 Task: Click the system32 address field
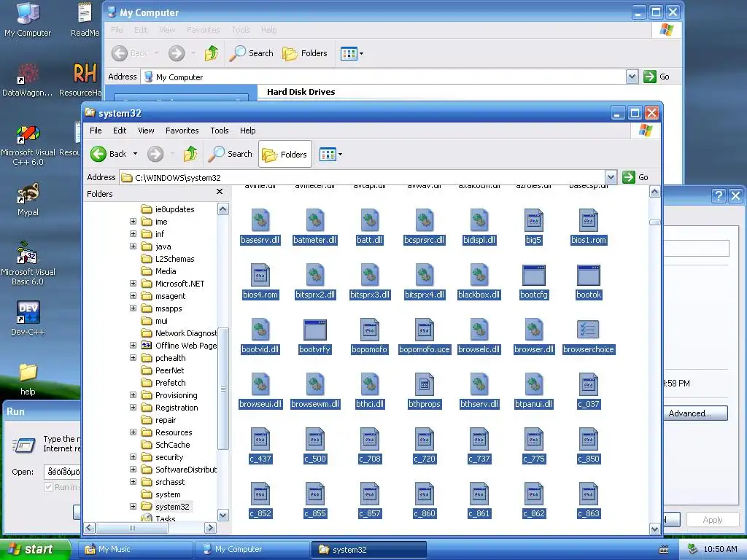(x=362, y=177)
